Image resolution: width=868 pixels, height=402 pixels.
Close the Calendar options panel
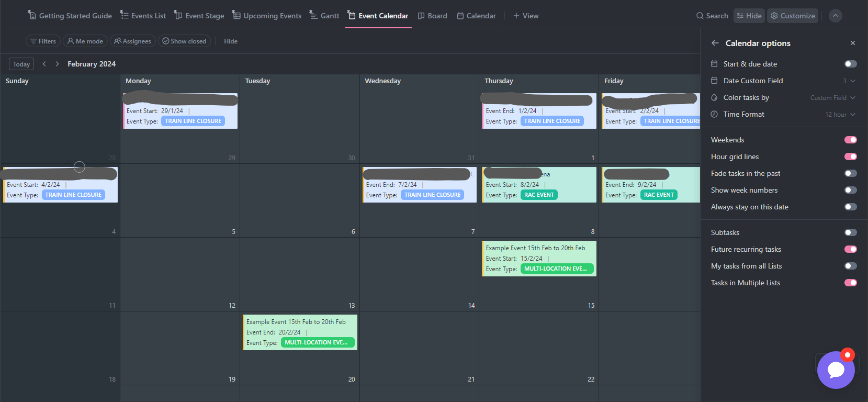click(853, 43)
